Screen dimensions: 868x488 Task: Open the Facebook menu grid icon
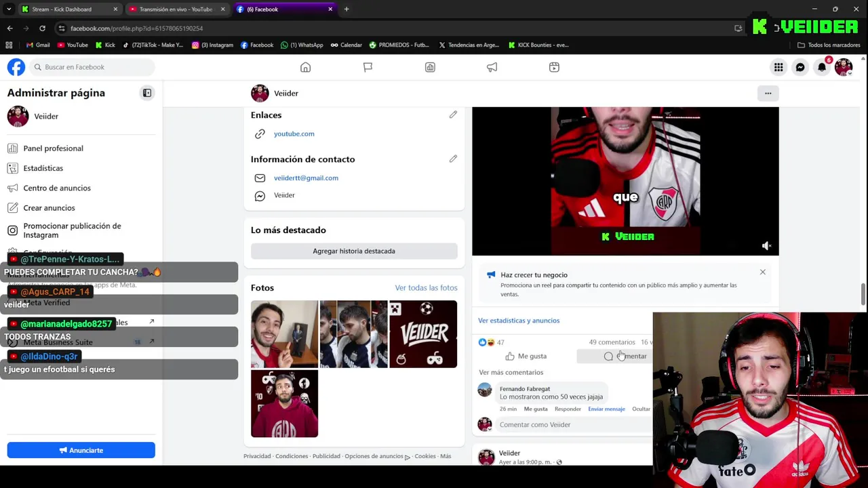click(x=778, y=67)
